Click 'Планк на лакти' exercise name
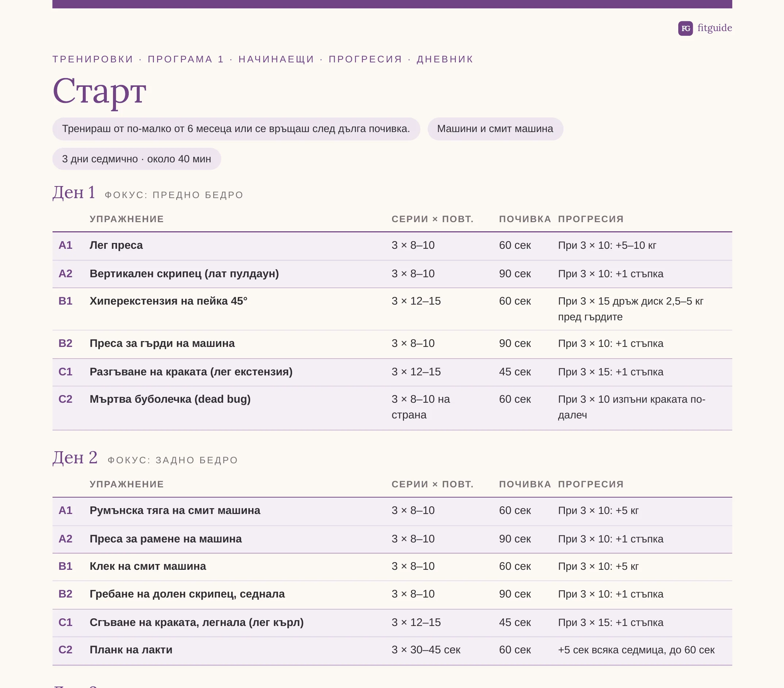 pos(131,650)
